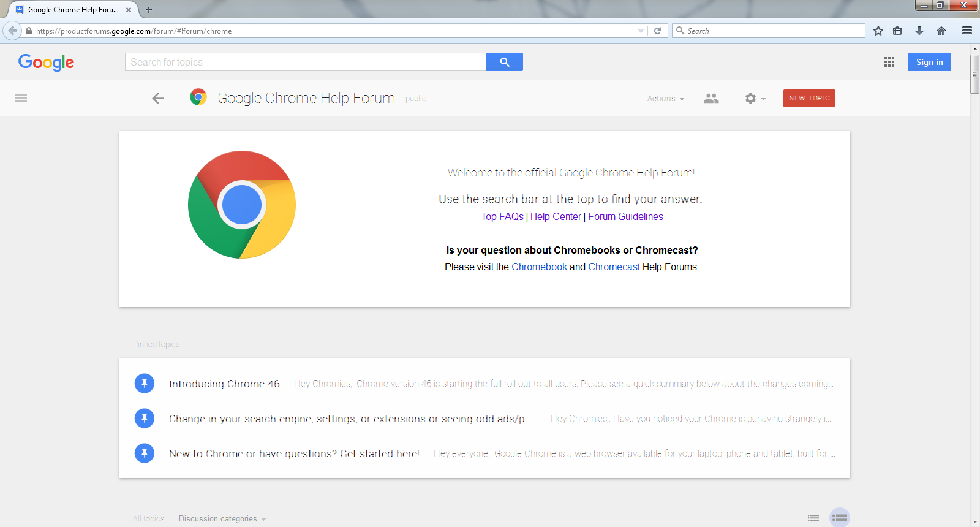The width and height of the screenshot is (980, 527).
Task: Close the Google Chrome Help Forum tab
Action: tap(129, 10)
